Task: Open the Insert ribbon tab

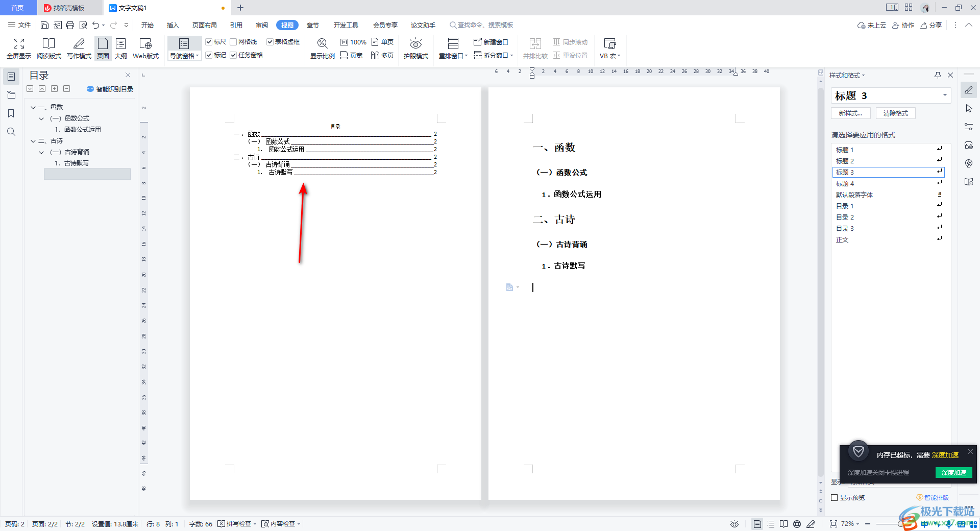Action: pyautogui.click(x=173, y=25)
